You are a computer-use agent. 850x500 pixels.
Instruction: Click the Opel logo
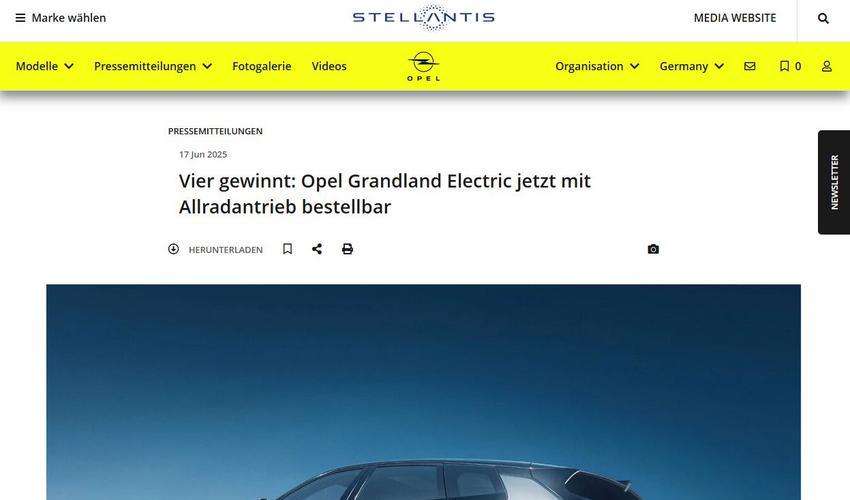coord(423,66)
